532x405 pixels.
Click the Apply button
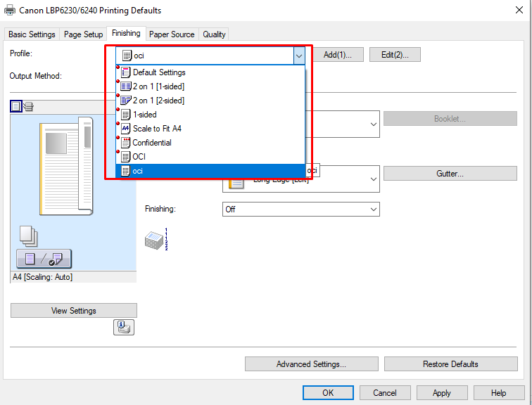click(x=442, y=393)
